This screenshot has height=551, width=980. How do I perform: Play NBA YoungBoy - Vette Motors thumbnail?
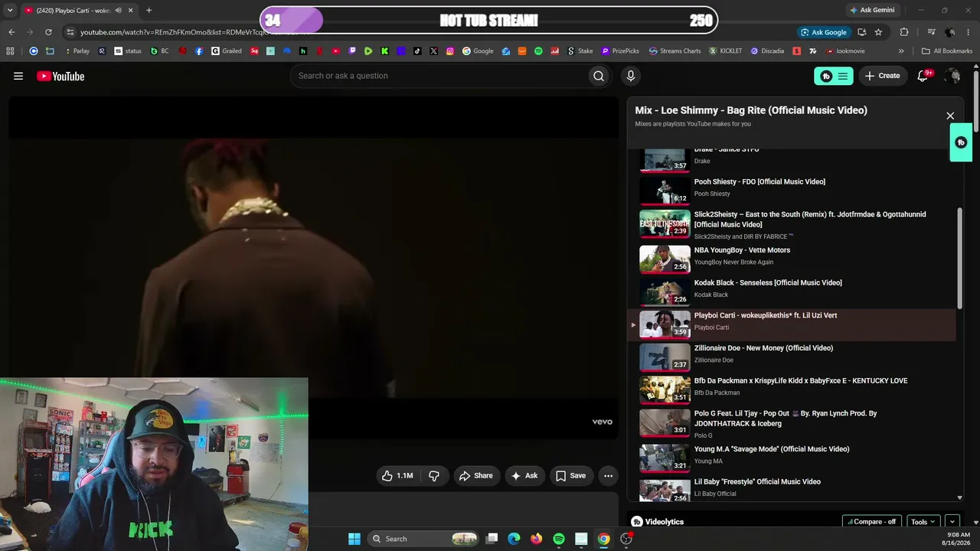(x=665, y=259)
